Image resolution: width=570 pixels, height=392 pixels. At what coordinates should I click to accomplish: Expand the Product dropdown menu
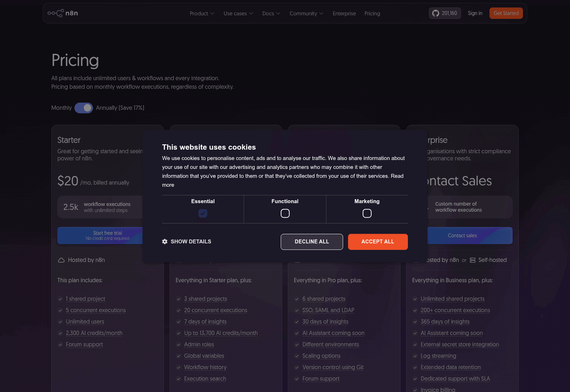[202, 14]
